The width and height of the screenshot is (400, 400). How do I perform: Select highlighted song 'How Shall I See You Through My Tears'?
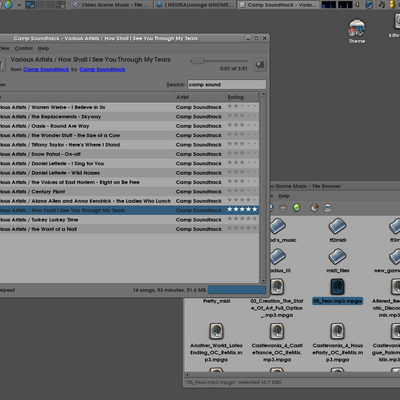click(129, 210)
